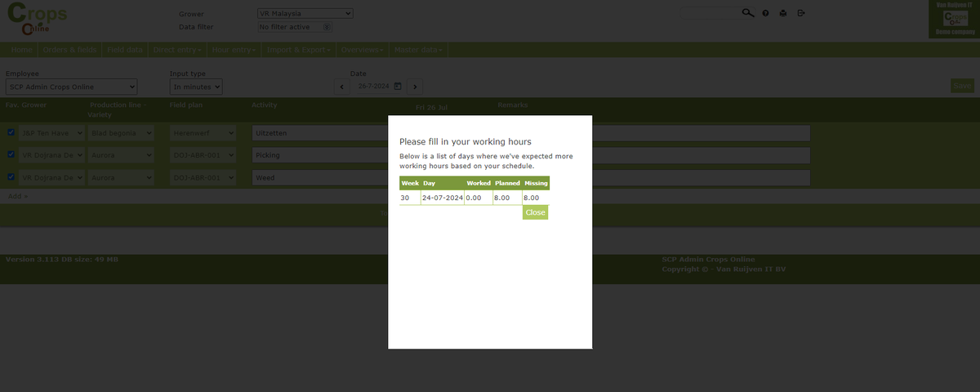The image size is (980, 392).
Task: Open the Field data menu
Action: click(x=125, y=50)
